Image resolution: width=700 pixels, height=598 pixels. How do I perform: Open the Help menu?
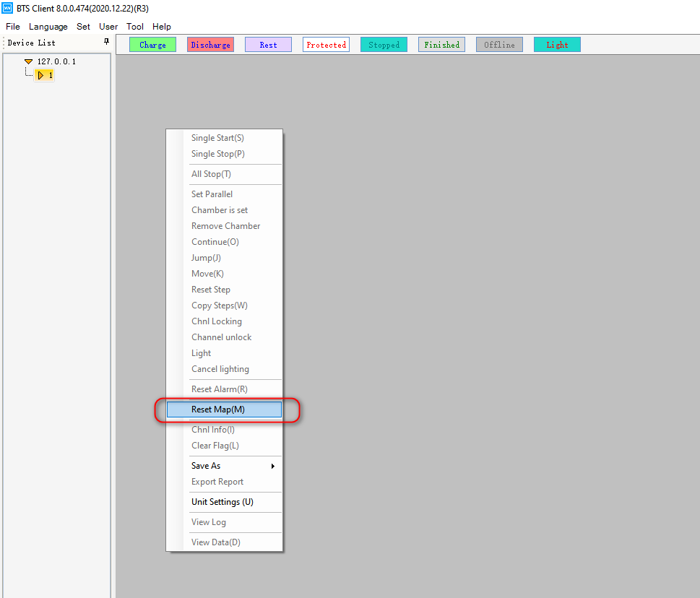pos(162,27)
